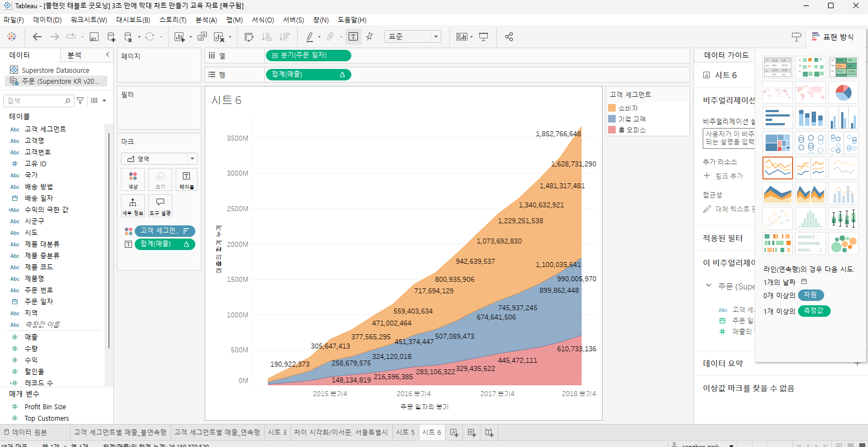868x447 pixels.
Task: Select the area chart (continuous) Show Me thumbnail
Action: pos(778,193)
